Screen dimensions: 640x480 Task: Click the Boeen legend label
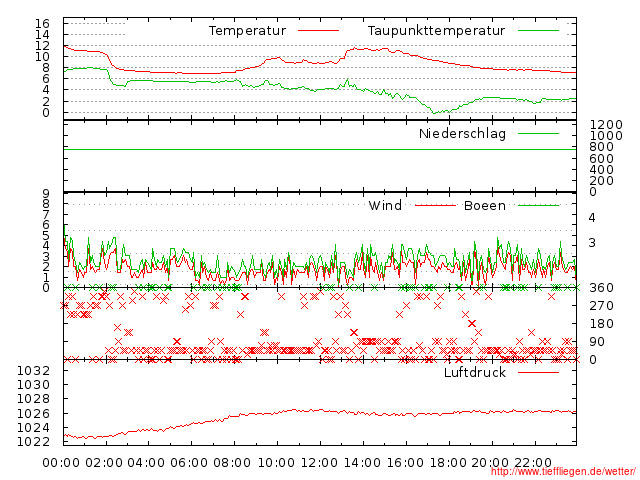click(x=484, y=206)
